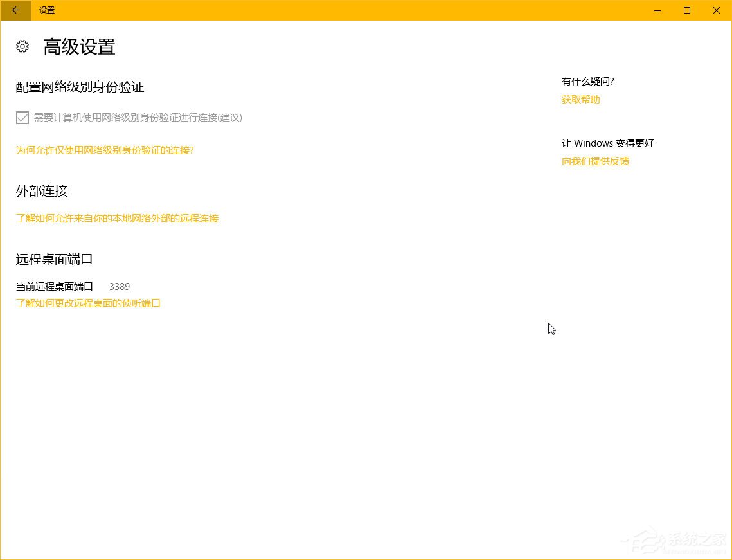Click the 配置网络级别身份验证 section heading

coord(79,87)
